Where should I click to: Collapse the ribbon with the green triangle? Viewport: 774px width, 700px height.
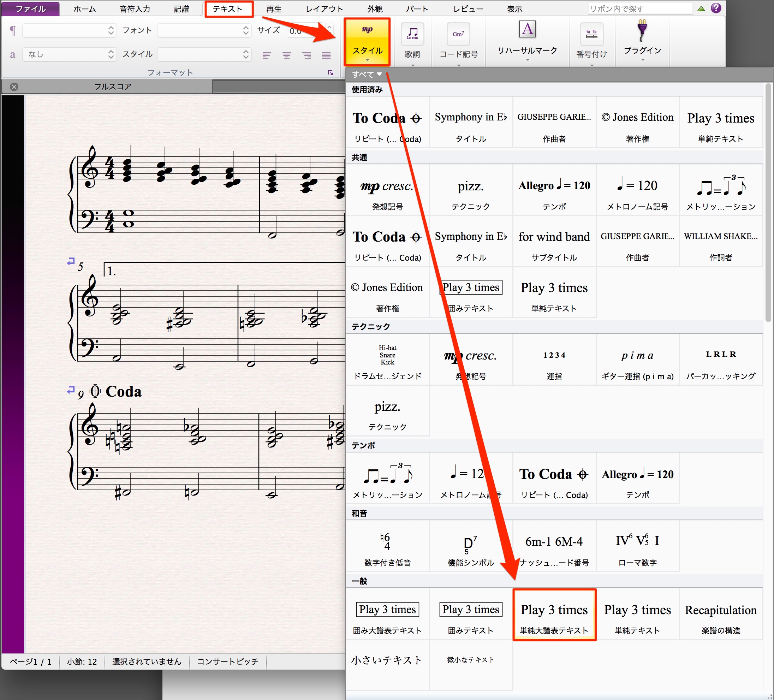[701, 8]
